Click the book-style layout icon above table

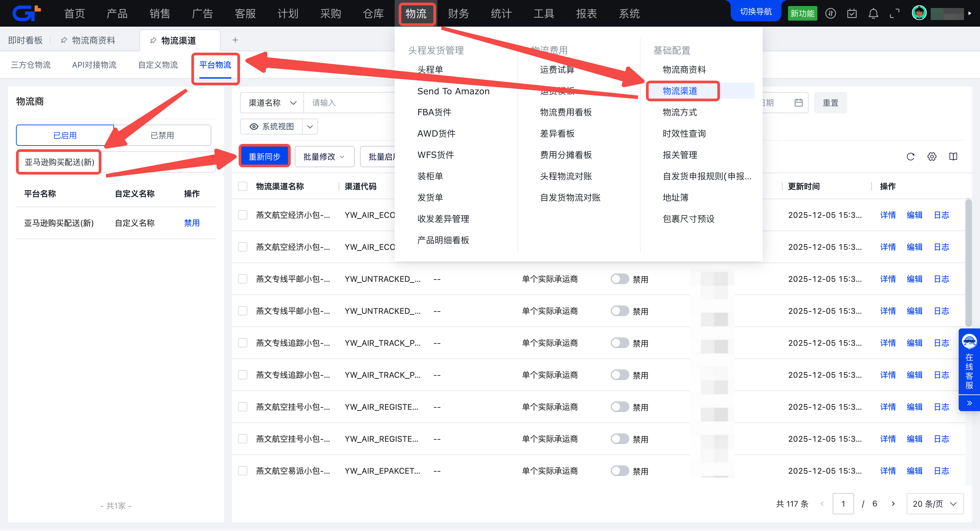953,157
